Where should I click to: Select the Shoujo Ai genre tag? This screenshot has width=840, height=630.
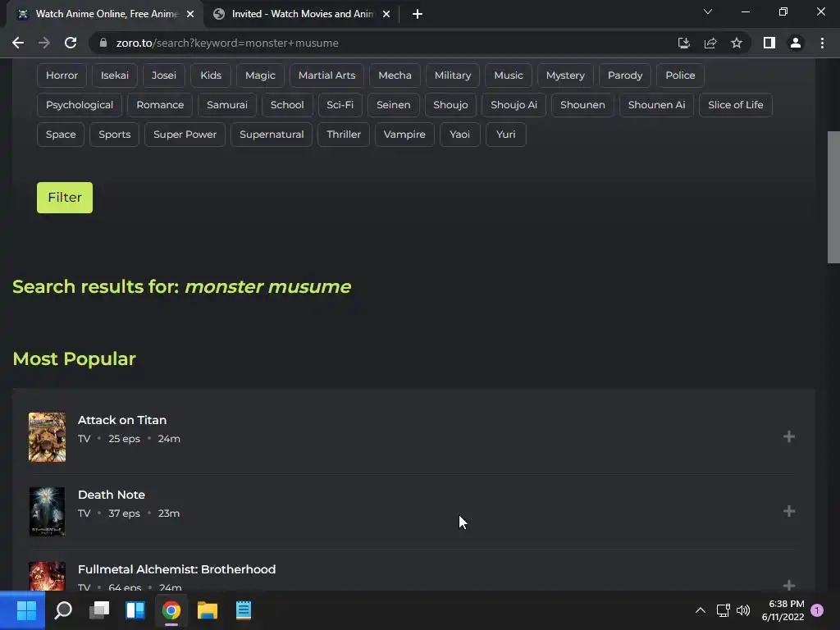tap(514, 105)
